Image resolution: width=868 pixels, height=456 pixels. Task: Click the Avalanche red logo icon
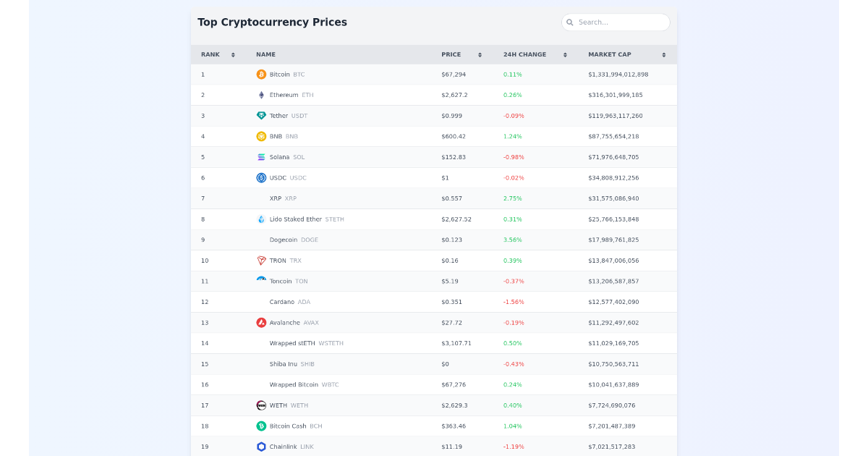point(261,323)
